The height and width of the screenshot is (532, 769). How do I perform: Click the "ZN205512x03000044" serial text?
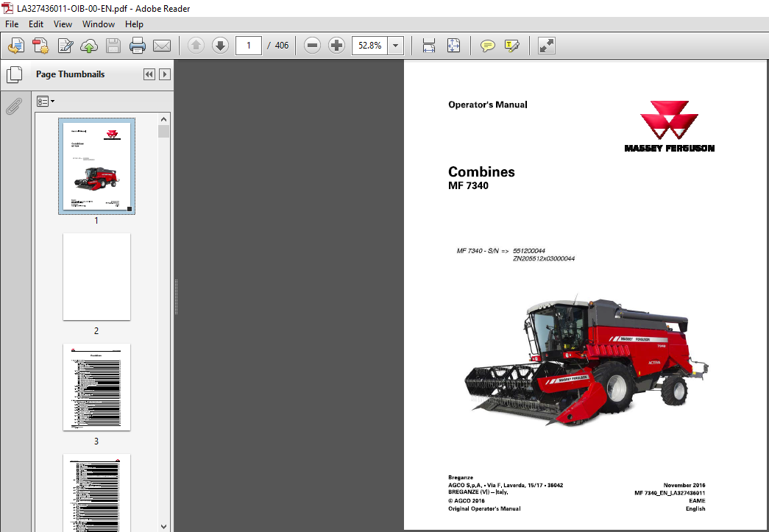(x=544, y=258)
